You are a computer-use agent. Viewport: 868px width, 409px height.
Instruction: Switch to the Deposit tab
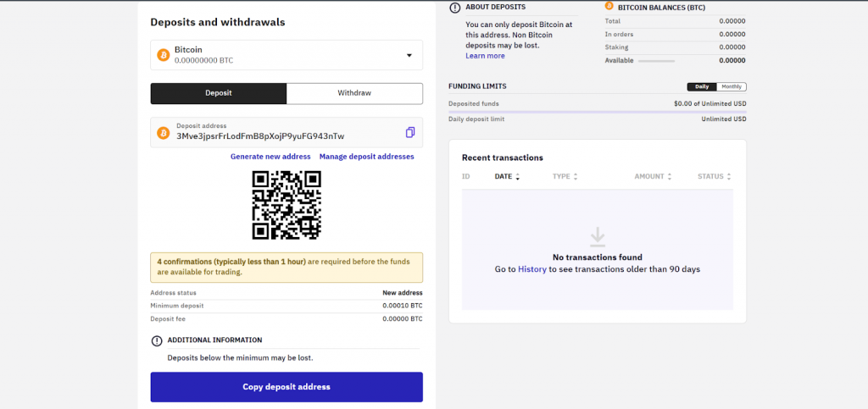pos(219,93)
